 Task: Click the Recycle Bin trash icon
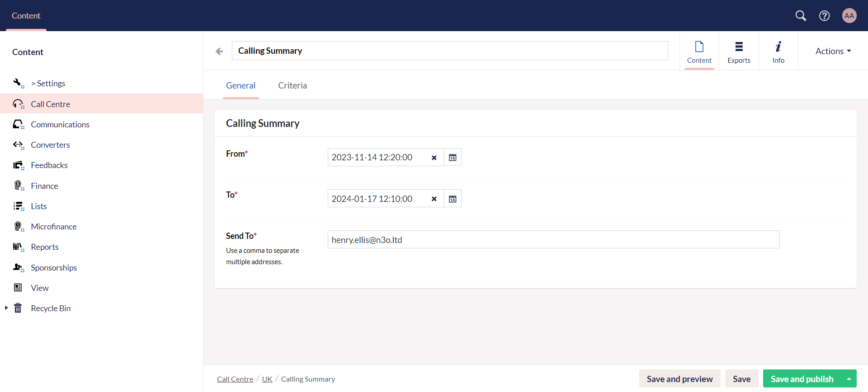(x=18, y=308)
